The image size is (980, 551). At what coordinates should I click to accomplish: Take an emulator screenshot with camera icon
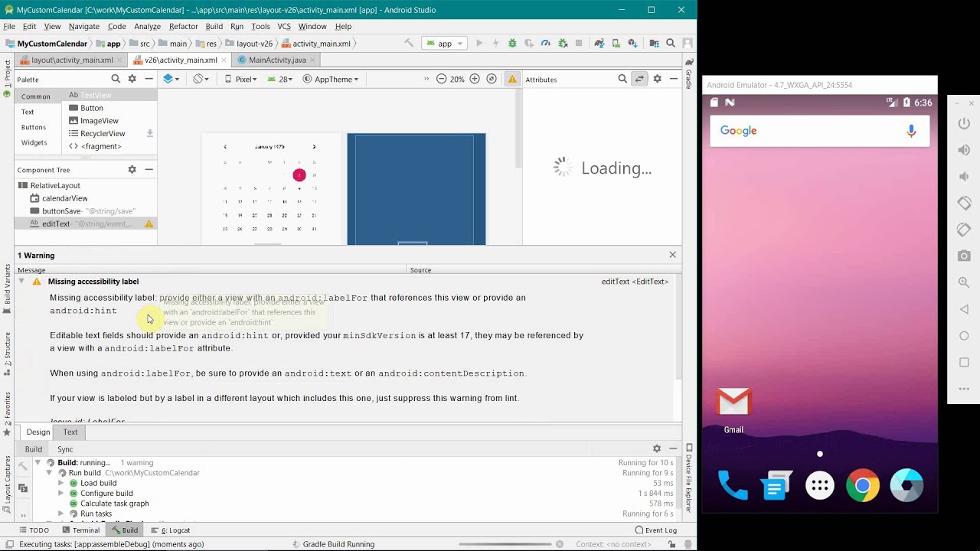pos(964,256)
